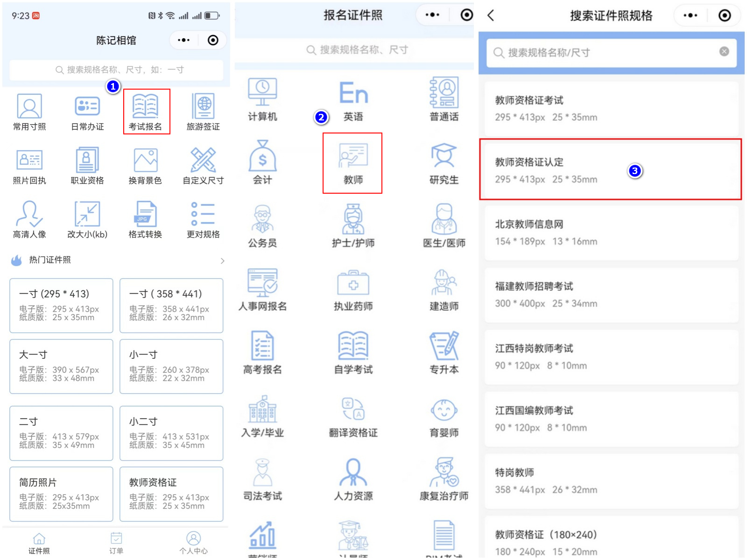Select 江西特岗教师考试 result
The width and height of the screenshot is (747, 560).
tap(612, 357)
